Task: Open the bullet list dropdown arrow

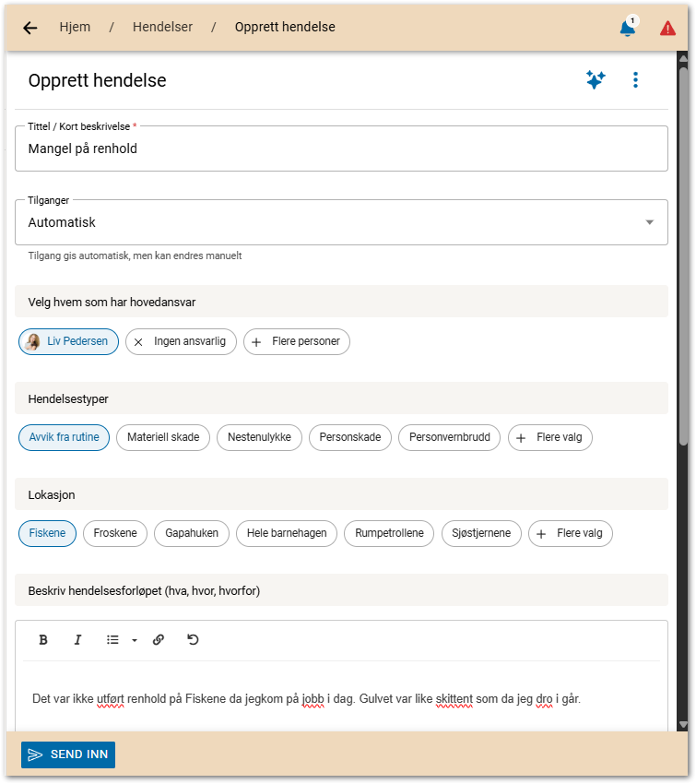Action: [134, 639]
